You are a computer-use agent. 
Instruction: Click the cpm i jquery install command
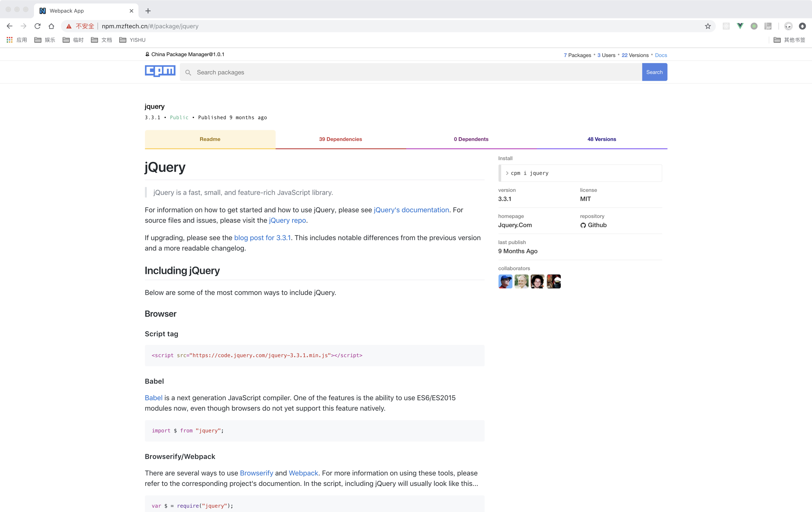tap(580, 173)
